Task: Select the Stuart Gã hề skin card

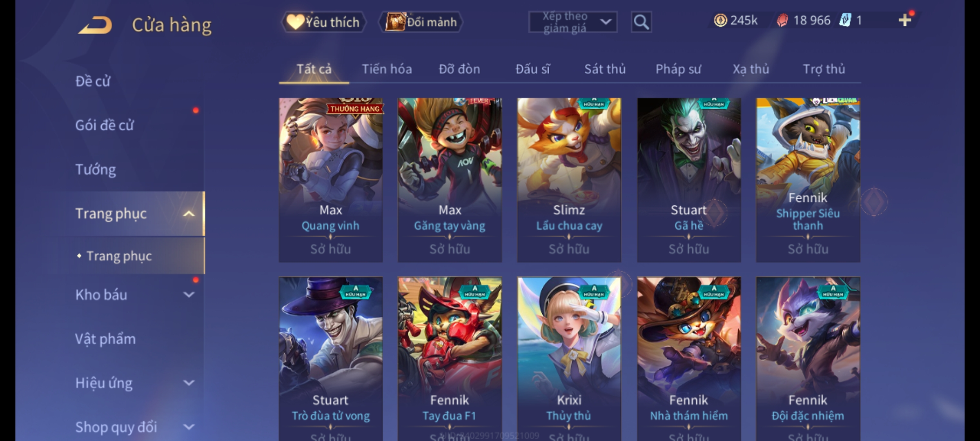Action: (x=689, y=180)
